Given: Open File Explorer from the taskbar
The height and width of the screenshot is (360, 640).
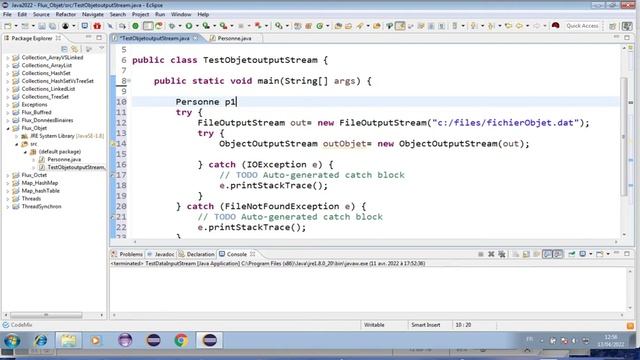Looking at the screenshot, I should click(x=68, y=340).
